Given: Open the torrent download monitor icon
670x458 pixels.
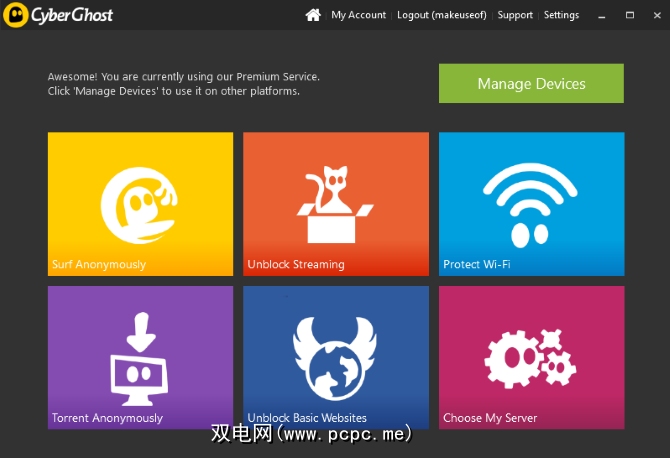Looking at the screenshot, I should tap(139, 357).
